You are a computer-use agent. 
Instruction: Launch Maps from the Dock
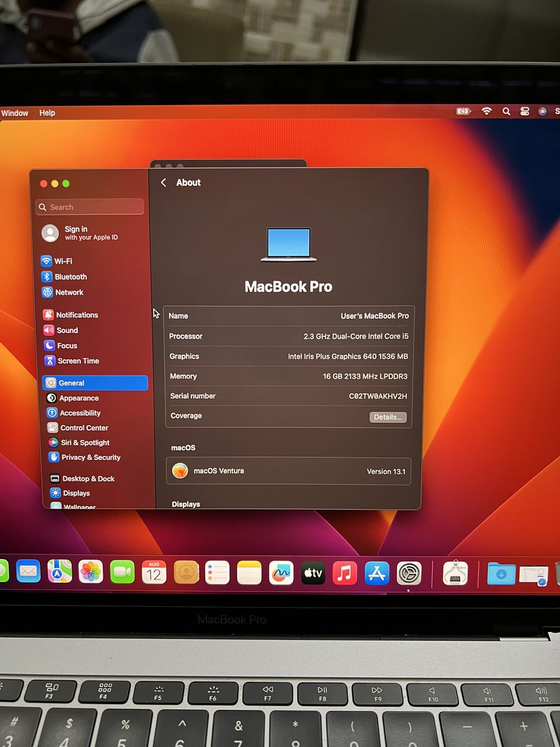pos(60,571)
